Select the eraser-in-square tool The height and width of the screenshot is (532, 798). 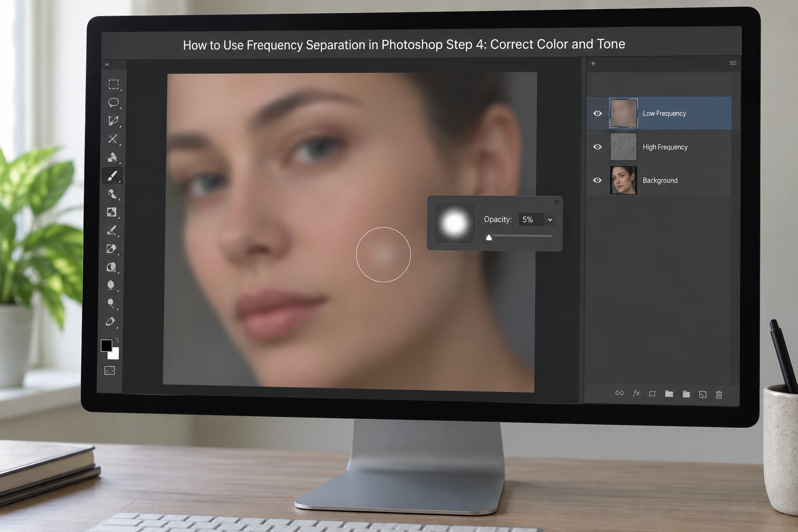coord(111,249)
